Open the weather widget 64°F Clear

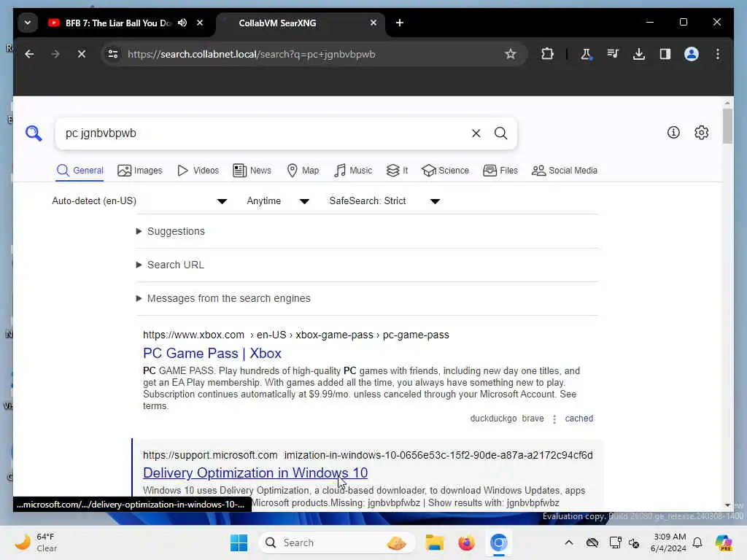36,542
